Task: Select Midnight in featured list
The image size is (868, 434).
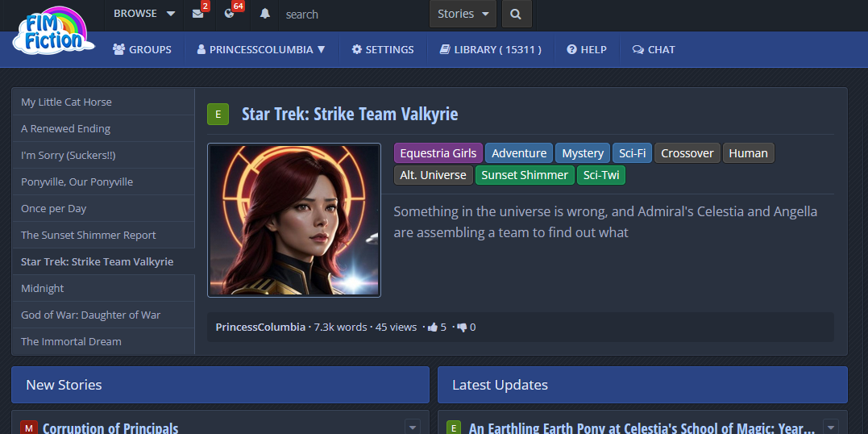Action: pyautogui.click(x=103, y=288)
